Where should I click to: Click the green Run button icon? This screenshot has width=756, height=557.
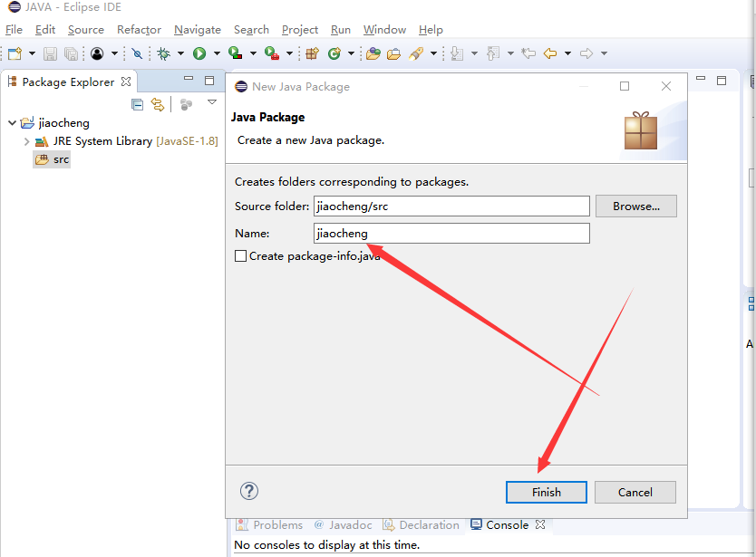coord(199,53)
